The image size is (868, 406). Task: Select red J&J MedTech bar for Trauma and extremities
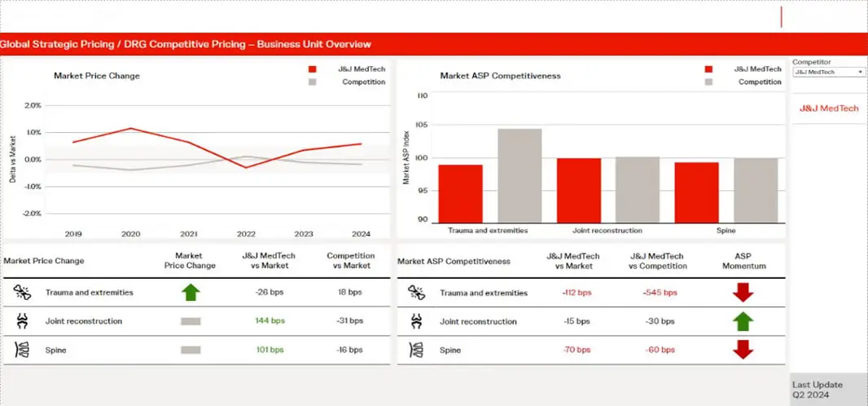(460, 193)
